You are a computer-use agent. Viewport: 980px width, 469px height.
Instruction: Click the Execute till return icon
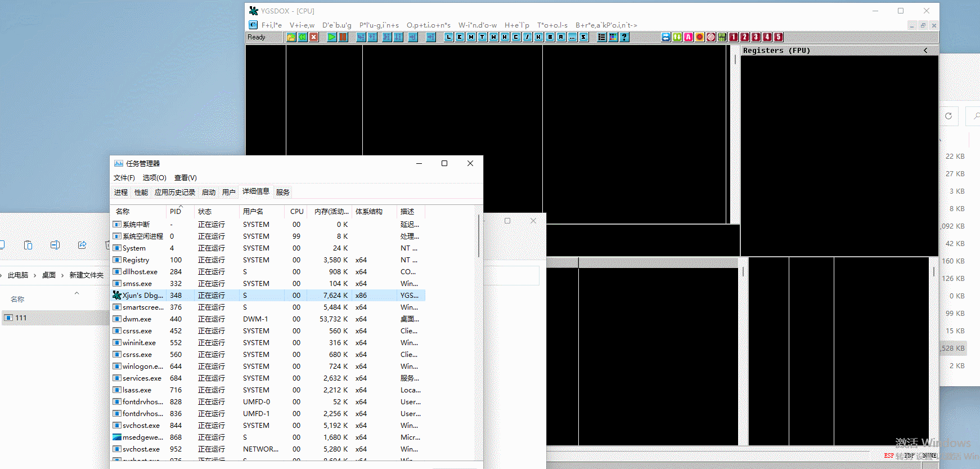(x=413, y=37)
